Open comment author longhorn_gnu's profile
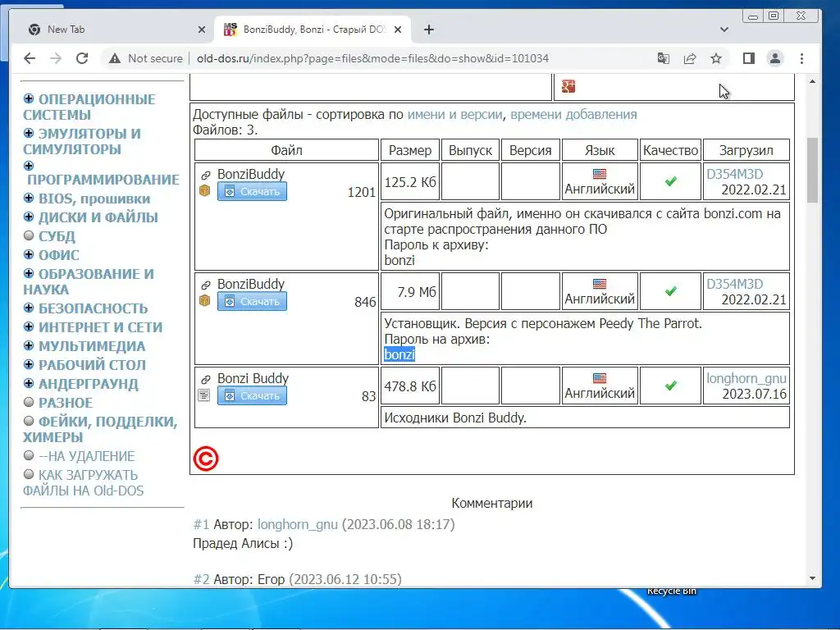Viewport: 840px width, 630px height. coord(297,524)
